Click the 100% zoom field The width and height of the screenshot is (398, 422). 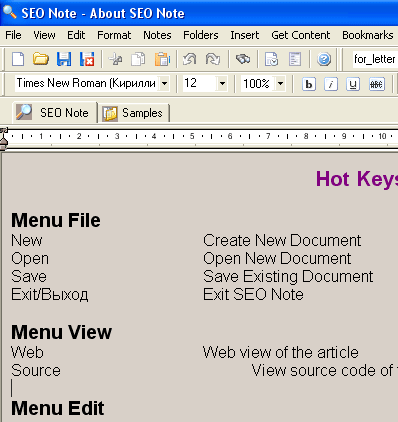tap(258, 83)
